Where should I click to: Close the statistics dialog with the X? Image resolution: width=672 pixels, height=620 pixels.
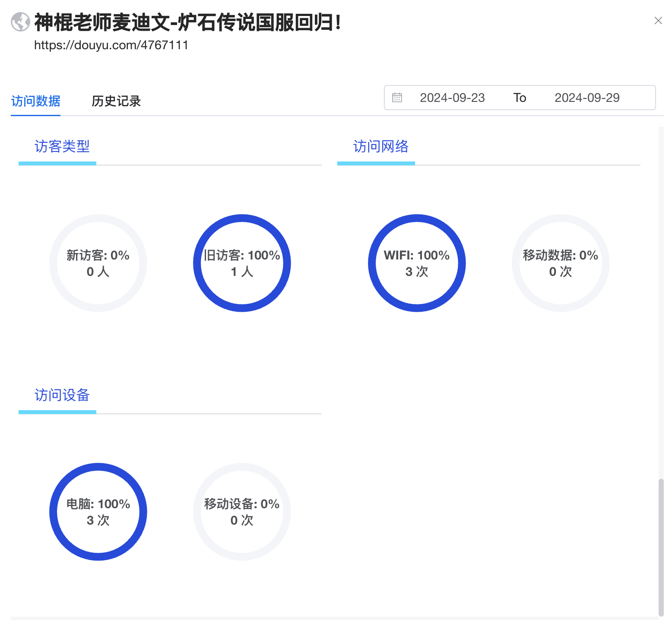pyautogui.click(x=658, y=20)
